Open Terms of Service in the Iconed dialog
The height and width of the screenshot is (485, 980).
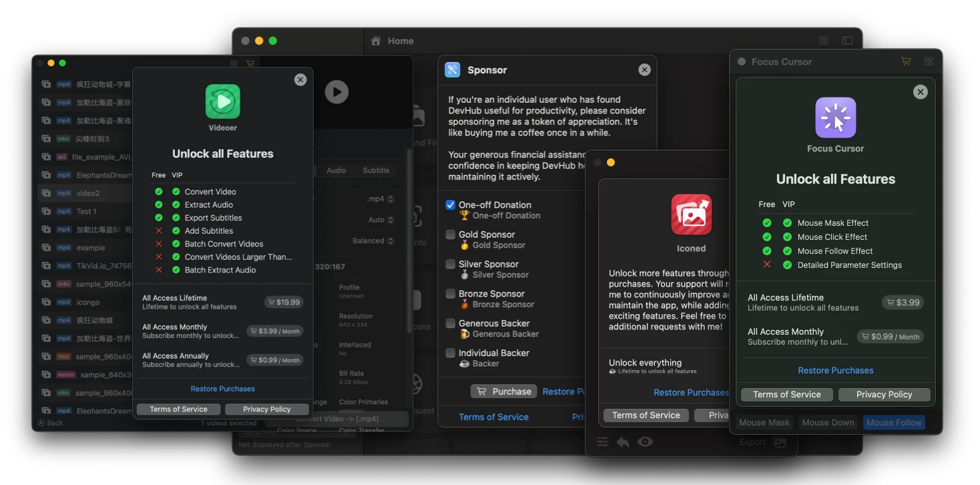(x=646, y=415)
